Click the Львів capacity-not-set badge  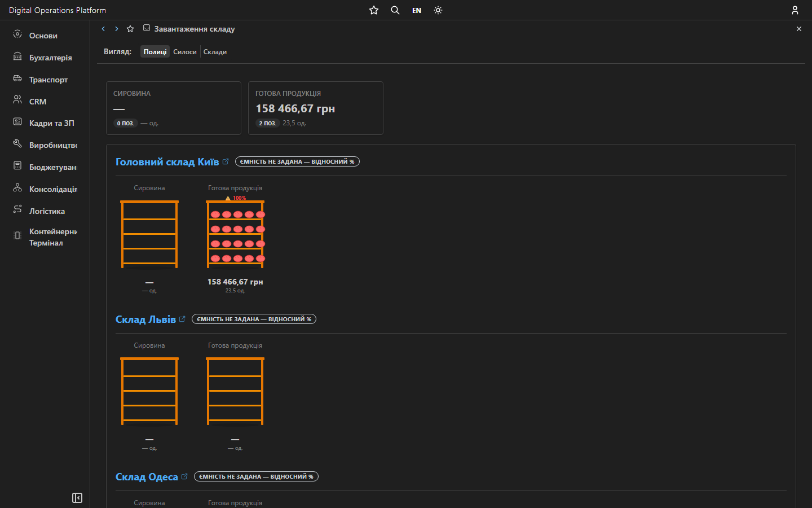[x=254, y=319]
